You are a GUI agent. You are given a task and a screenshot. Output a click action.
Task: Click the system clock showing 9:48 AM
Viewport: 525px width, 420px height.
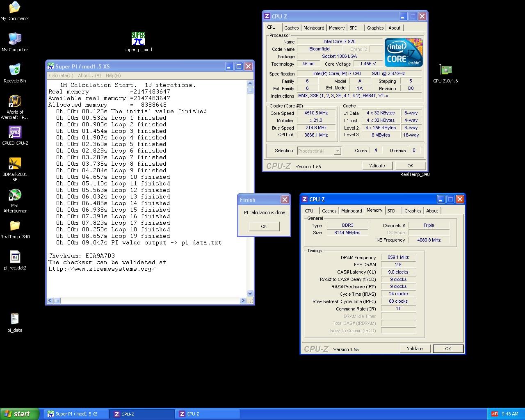click(x=510, y=414)
